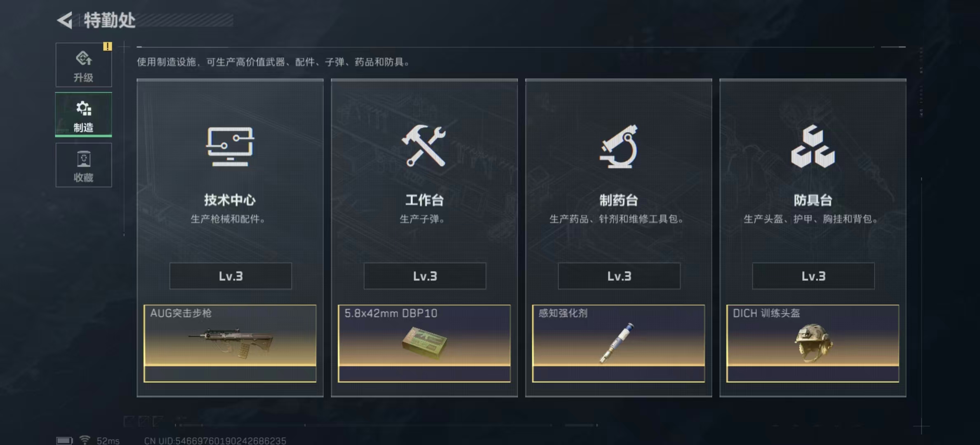This screenshot has height=445, width=980.
Task: Click the 技术中心 monitor icon
Action: (x=230, y=147)
